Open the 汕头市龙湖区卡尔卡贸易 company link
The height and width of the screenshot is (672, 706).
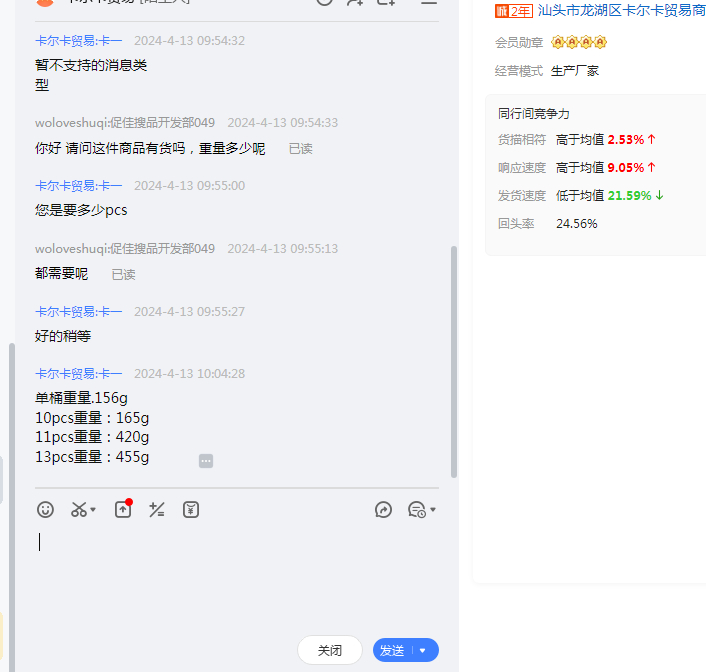(621, 11)
